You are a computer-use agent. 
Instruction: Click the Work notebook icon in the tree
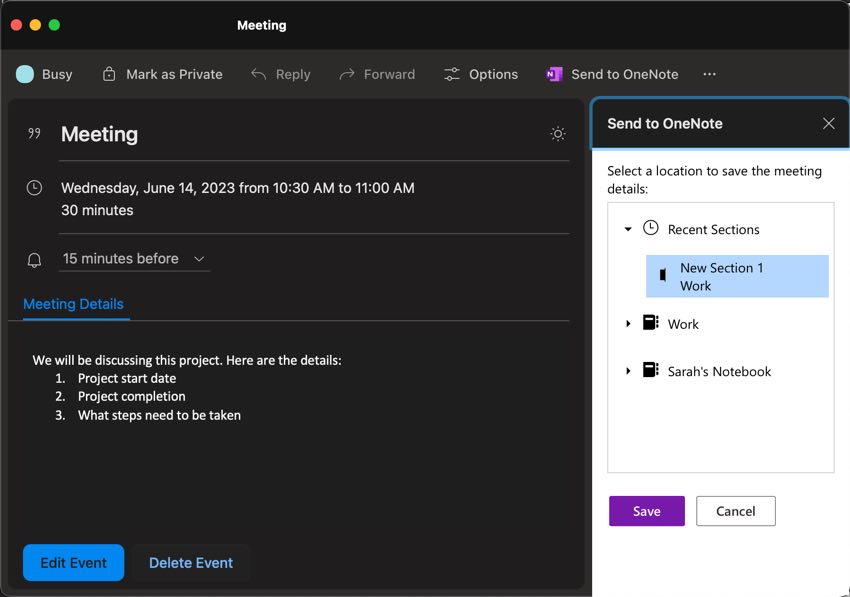coord(651,323)
